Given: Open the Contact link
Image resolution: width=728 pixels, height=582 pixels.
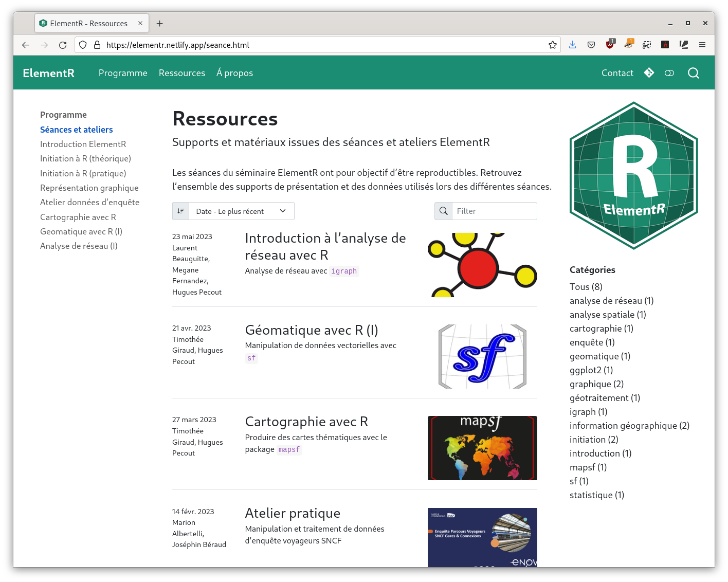Looking at the screenshot, I should [617, 73].
